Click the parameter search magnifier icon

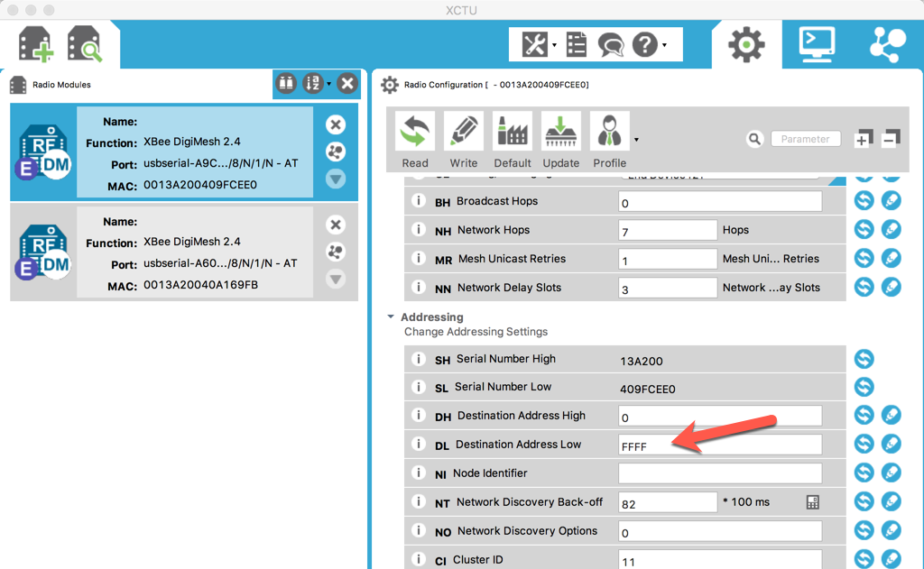click(754, 139)
